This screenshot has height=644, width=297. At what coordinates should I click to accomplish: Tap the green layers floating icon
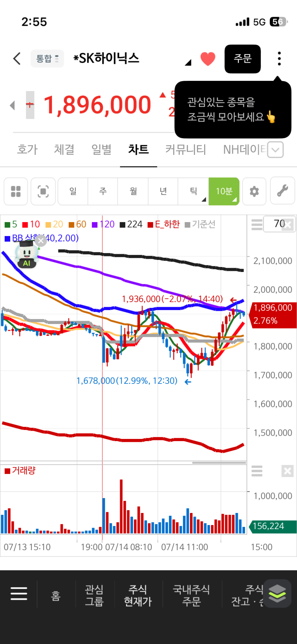click(277, 593)
